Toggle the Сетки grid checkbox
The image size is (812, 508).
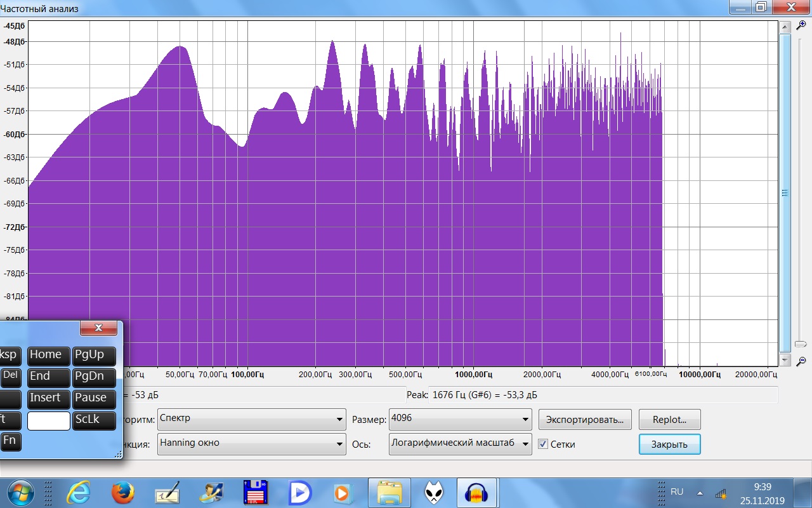coord(542,444)
